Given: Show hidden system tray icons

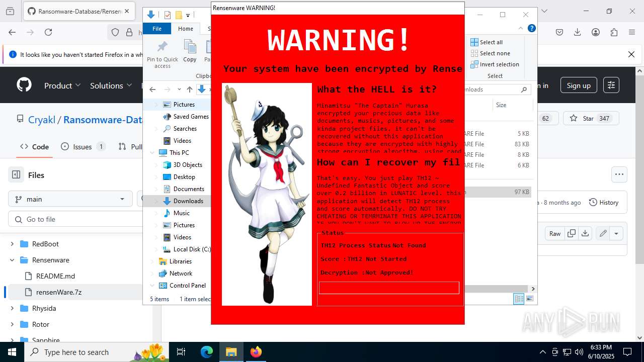Looking at the screenshot, I should (542, 352).
